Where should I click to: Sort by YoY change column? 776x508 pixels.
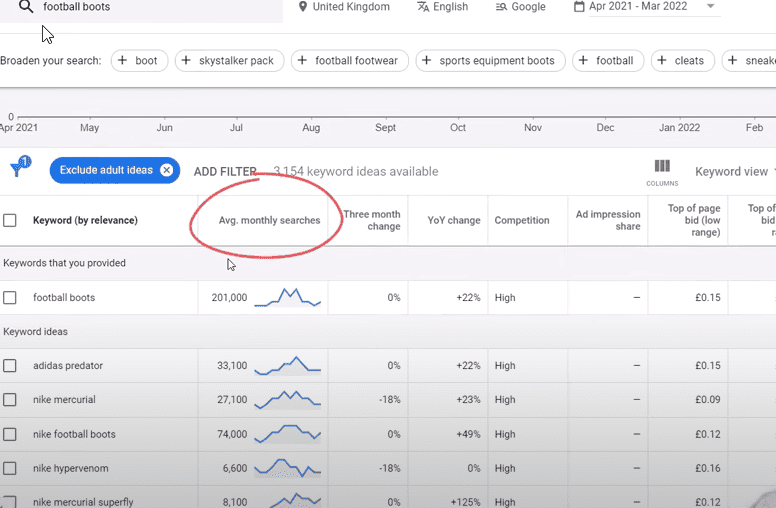click(454, 220)
